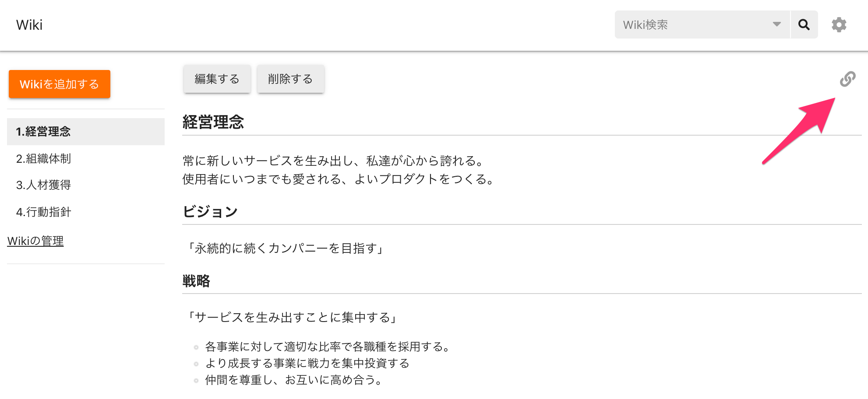Image resolution: width=868 pixels, height=399 pixels.
Task: Click the 編集する button
Action: [x=217, y=79]
